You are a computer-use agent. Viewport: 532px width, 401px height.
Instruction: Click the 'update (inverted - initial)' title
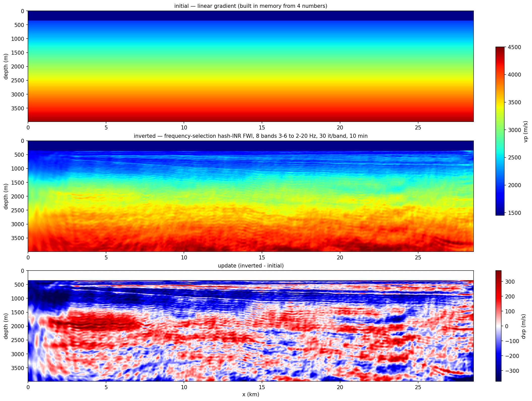pos(251,266)
